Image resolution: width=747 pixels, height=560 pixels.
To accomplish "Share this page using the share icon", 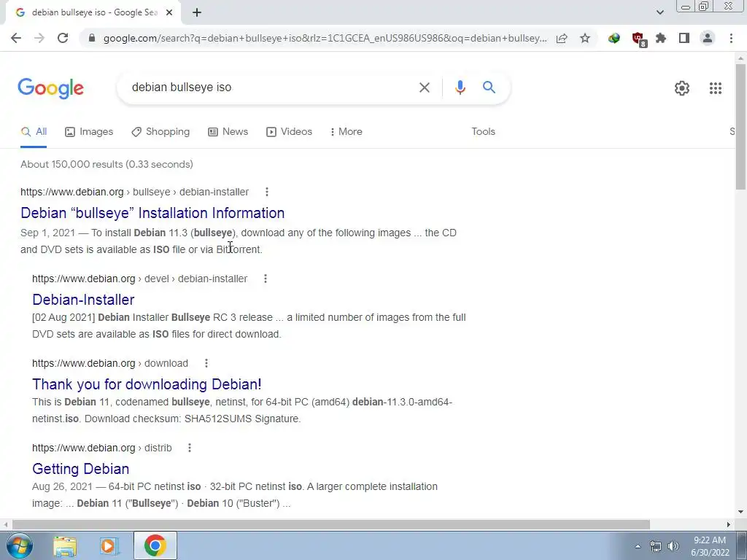I will pos(562,38).
